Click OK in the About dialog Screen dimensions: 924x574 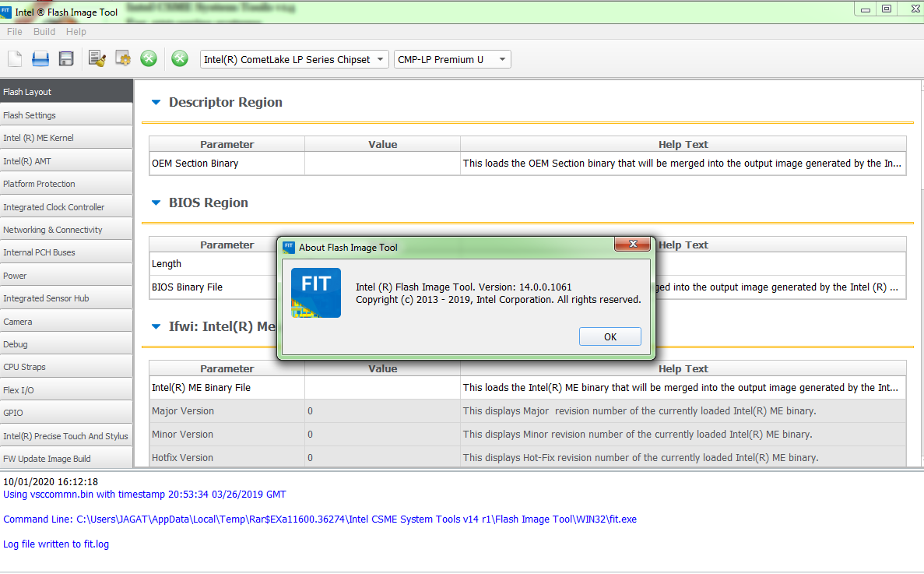[x=610, y=336]
